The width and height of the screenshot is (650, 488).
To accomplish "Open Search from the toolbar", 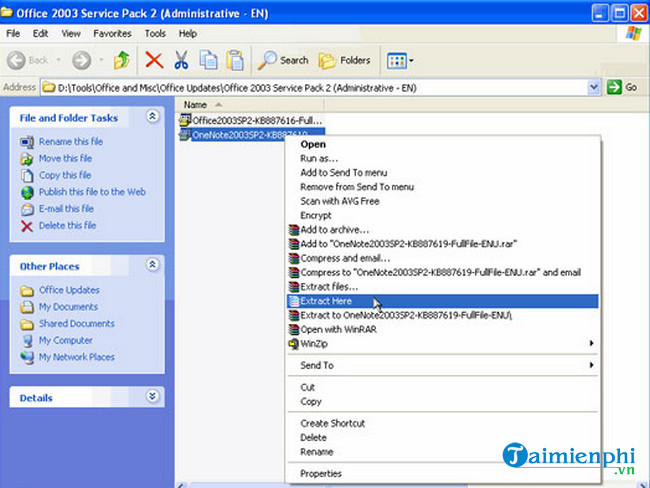I will [x=283, y=60].
